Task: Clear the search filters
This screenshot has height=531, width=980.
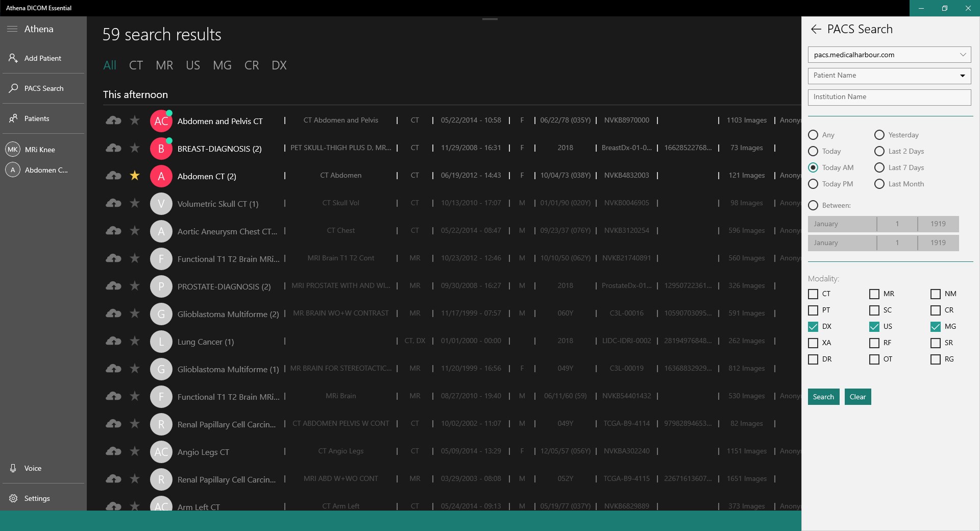Action: tap(857, 397)
